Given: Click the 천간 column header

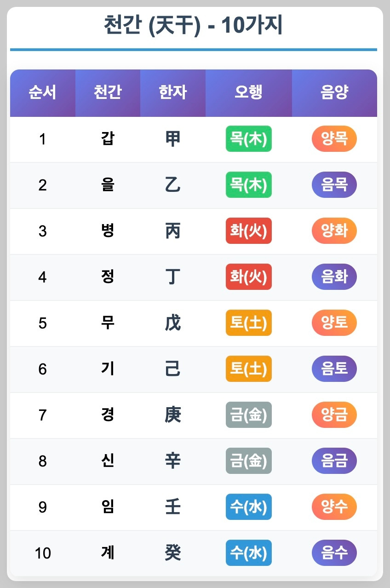Looking at the screenshot, I should (x=108, y=92).
